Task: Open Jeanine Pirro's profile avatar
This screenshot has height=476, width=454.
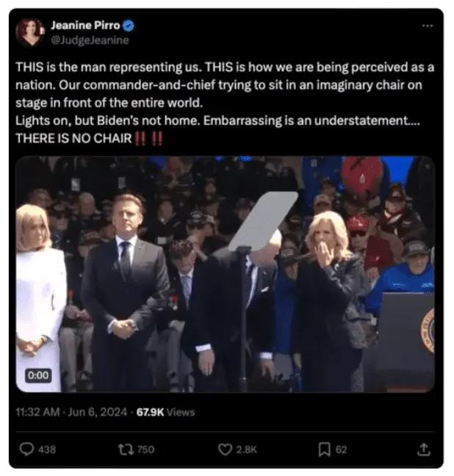Action: (x=30, y=32)
